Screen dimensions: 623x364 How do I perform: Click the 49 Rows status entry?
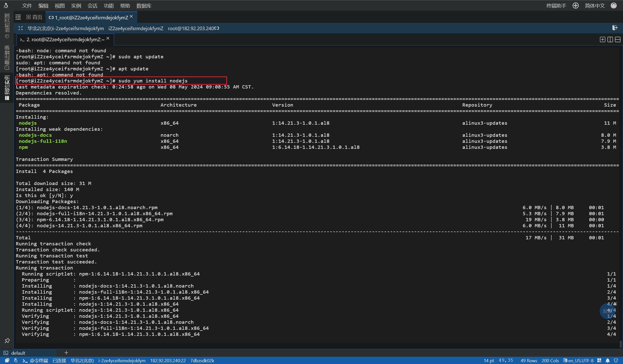(529, 360)
